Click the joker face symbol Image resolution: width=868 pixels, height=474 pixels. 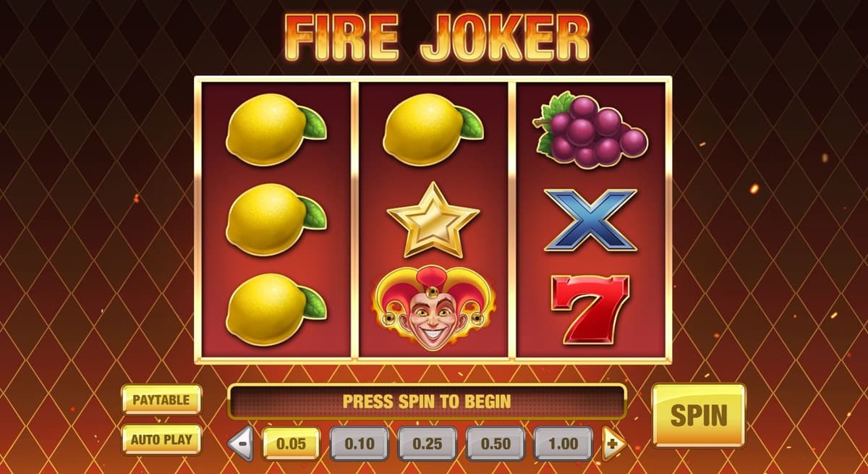433,308
